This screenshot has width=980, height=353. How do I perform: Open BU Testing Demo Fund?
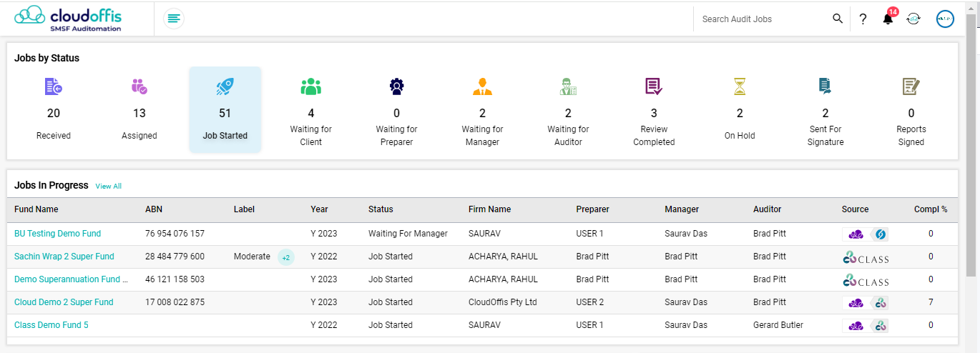pyautogui.click(x=57, y=234)
